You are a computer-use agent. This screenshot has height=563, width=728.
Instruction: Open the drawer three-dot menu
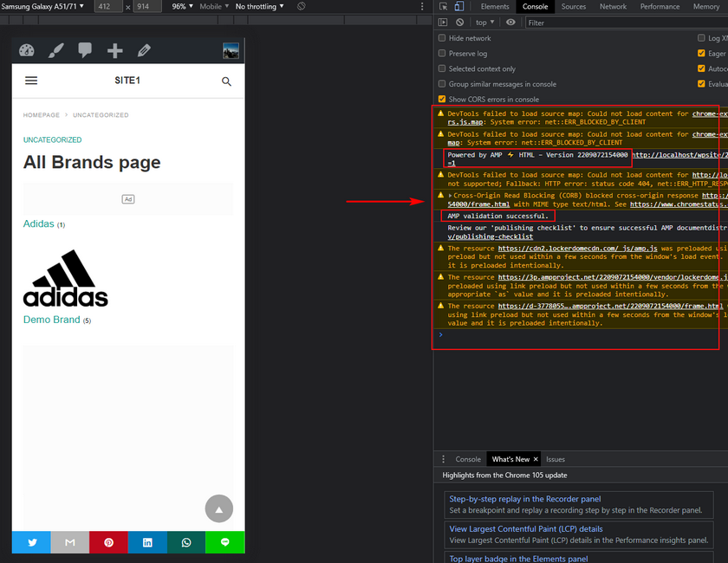444,459
